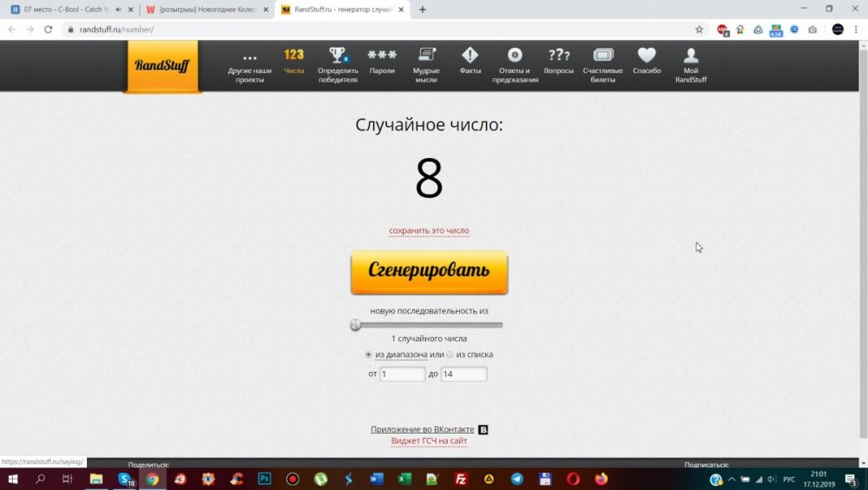Open 'Приложение во ВКонтакте' link

[423, 429]
